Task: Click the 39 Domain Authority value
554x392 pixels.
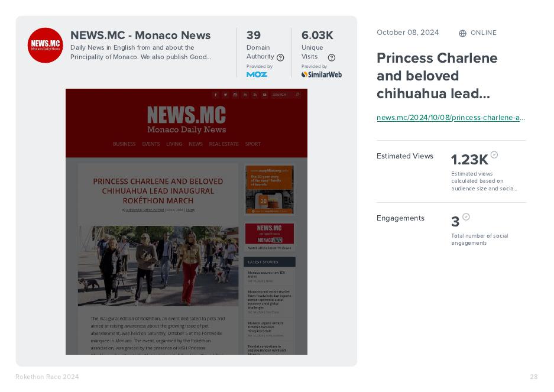Action: (254, 35)
